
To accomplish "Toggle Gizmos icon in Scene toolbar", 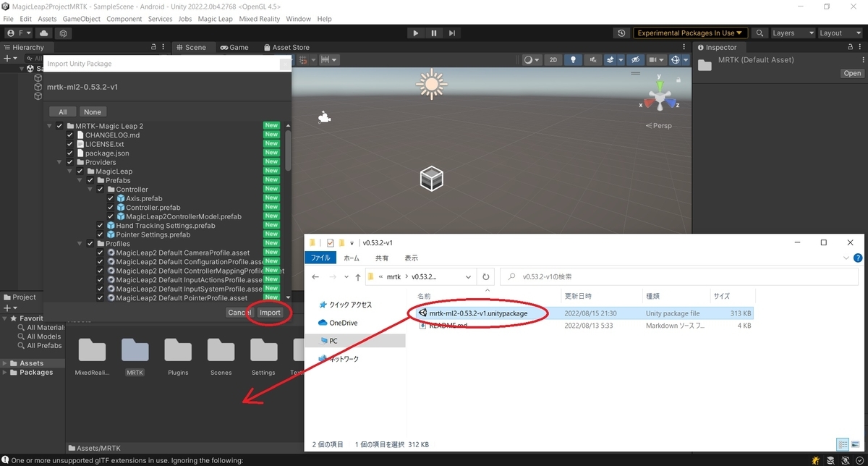I will point(676,60).
